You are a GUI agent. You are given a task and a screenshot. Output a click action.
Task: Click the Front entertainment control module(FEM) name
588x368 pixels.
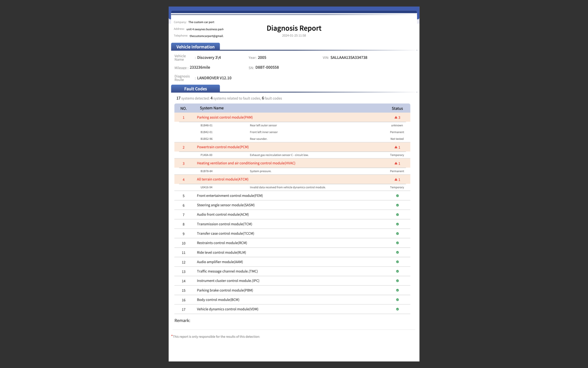tap(230, 196)
